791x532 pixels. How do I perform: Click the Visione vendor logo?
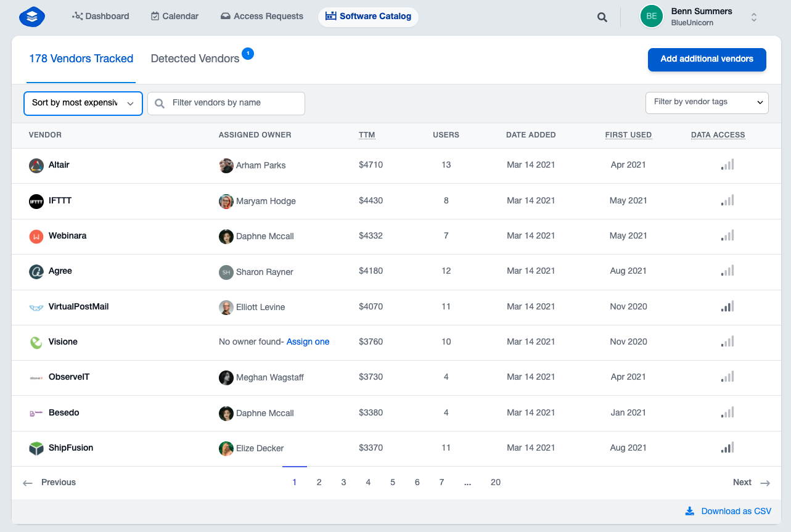(x=36, y=342)
